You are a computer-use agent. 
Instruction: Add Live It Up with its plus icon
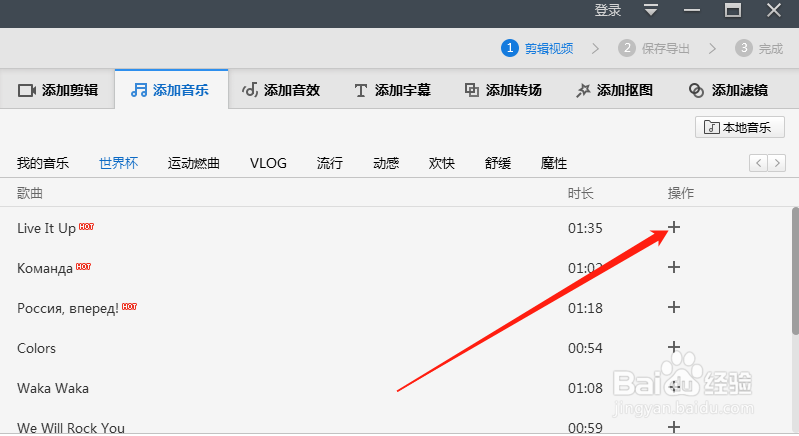674,227
